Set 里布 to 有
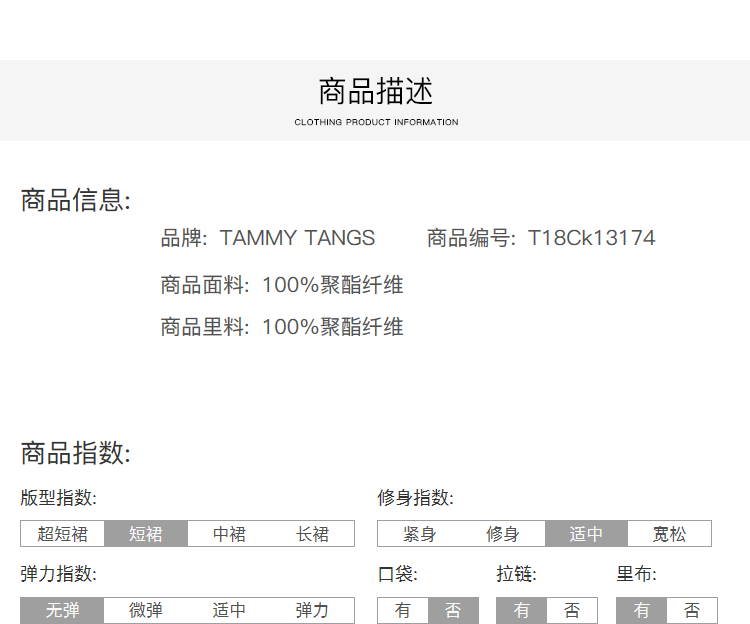The height and width of the screenshot is (624, 750). (x=641, y=610)
